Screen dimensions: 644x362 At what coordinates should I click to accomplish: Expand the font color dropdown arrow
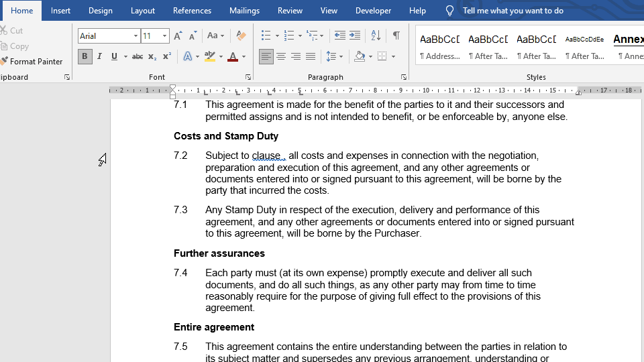tap(244, 56)
